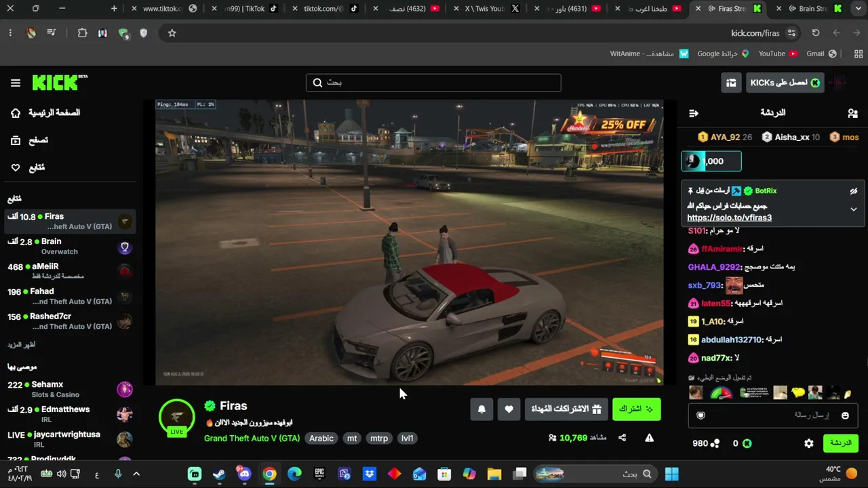Collapse the chat panel with the arrow icon

coord(693,113)
